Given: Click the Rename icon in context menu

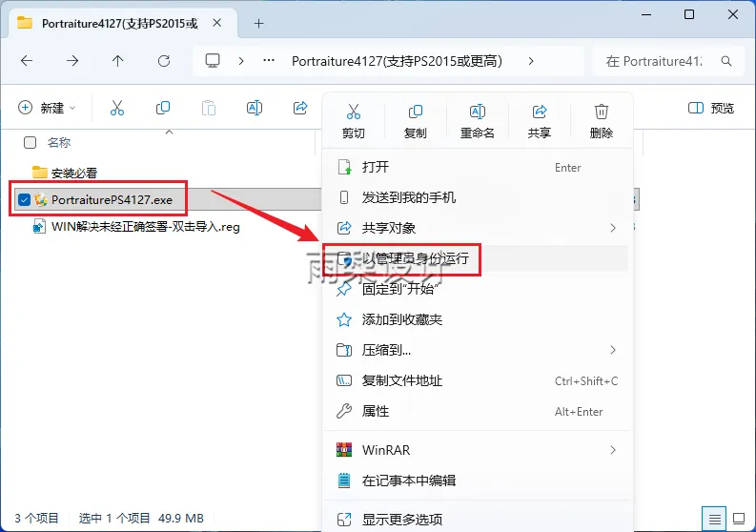Looking at the screenshot, I should 478,112.
